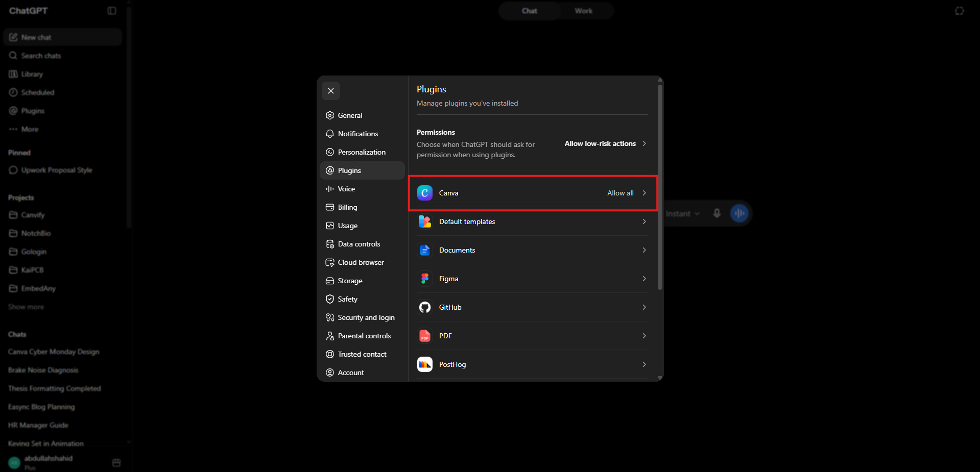Expand the Canva row's Allow all chevron
Image resolution: width=980 pixels, height=472 pixels.
644,193
